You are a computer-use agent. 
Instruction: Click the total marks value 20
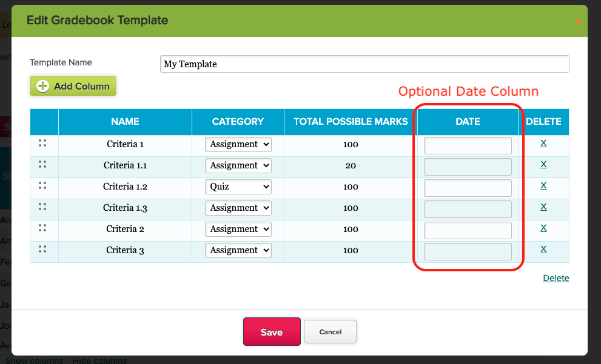click(351, 166)
